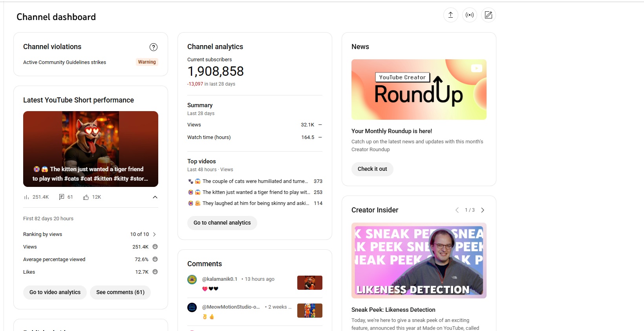Click Go to video analytics button
The height and width of the screenshot is (331, 644).
pyautogui.click(x=55, y=292)
